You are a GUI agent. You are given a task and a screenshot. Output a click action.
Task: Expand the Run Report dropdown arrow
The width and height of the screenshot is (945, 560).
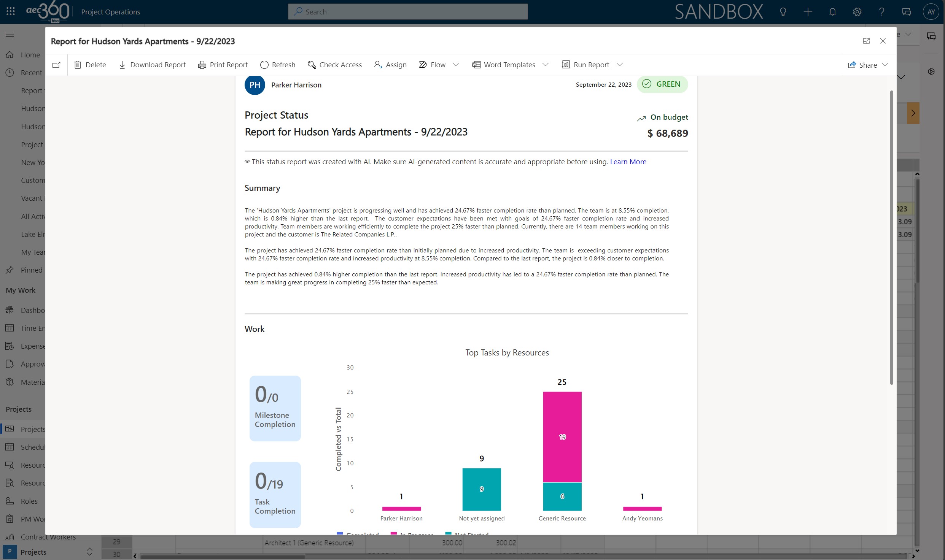pos(619,65)
